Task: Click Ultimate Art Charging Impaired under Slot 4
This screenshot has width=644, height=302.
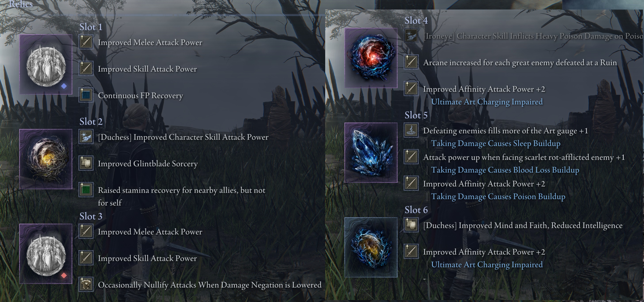Action: [487, 102]
